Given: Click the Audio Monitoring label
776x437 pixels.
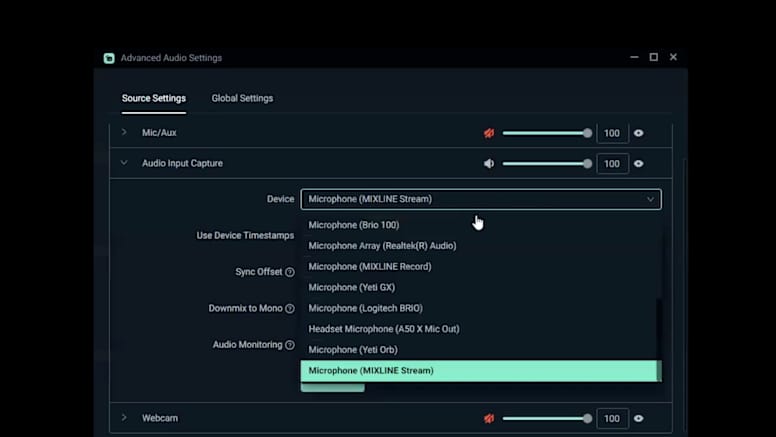Looking at the screenshot, I should [x=247, y=344].
